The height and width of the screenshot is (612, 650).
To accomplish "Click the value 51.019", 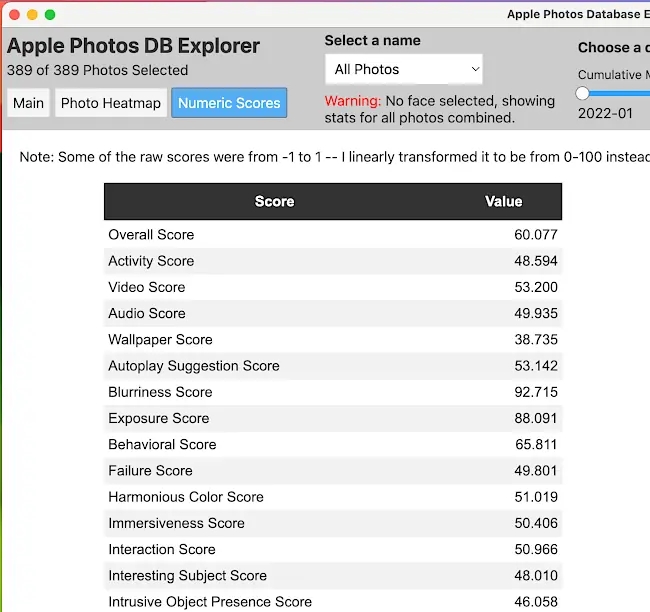I will pyautogui.click(x=536, y=497).
